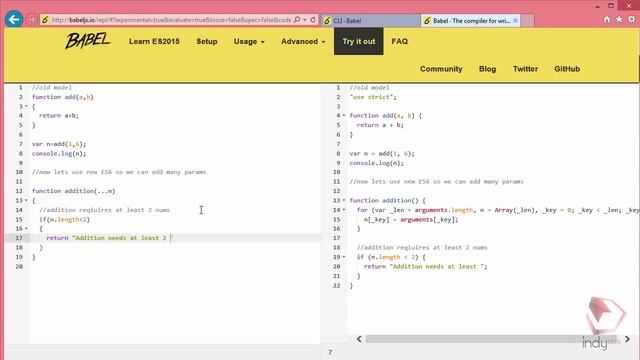Open the FAQ page

(400, 41)
